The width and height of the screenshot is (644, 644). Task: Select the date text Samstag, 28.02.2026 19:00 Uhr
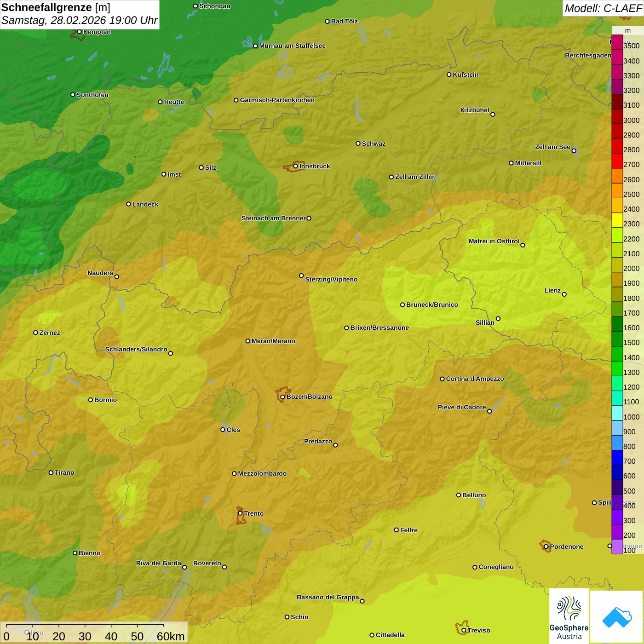point(79,21)
